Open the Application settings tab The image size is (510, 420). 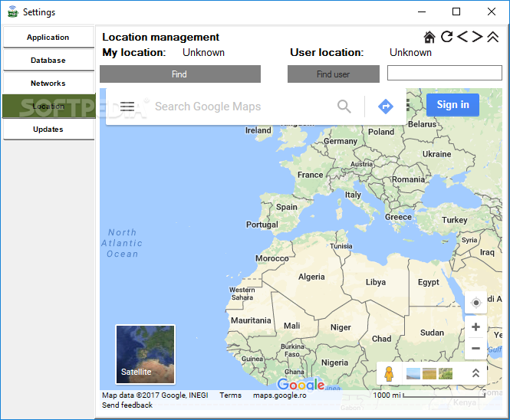[x=48, y=38]
